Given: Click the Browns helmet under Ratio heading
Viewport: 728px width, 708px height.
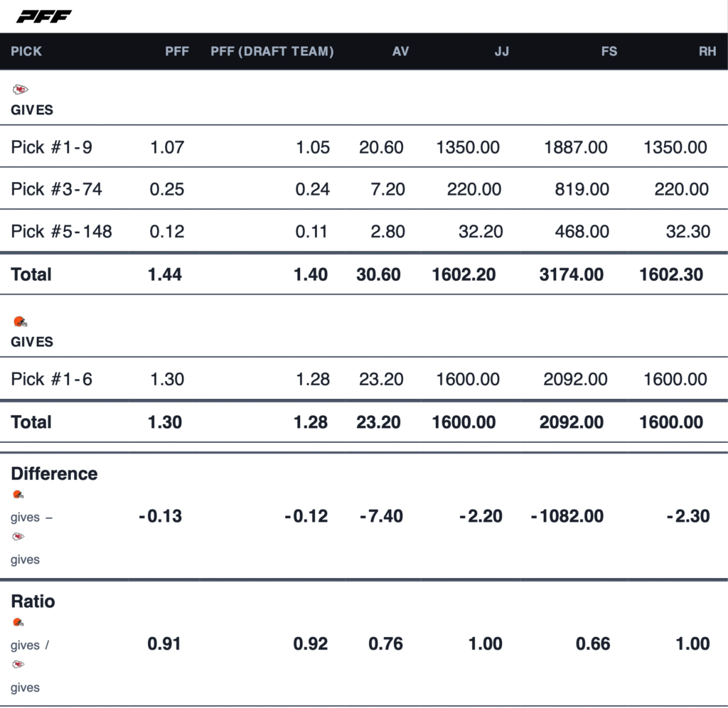Looking at the screenshot, I should click(x=18, y=622).
